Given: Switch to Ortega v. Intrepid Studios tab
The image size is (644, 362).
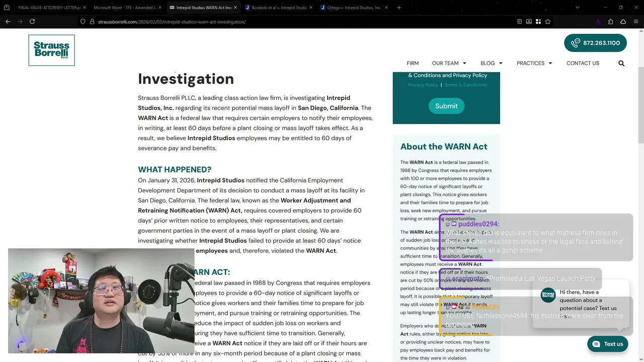Looking at the screenshot, I should coord(355,8).
